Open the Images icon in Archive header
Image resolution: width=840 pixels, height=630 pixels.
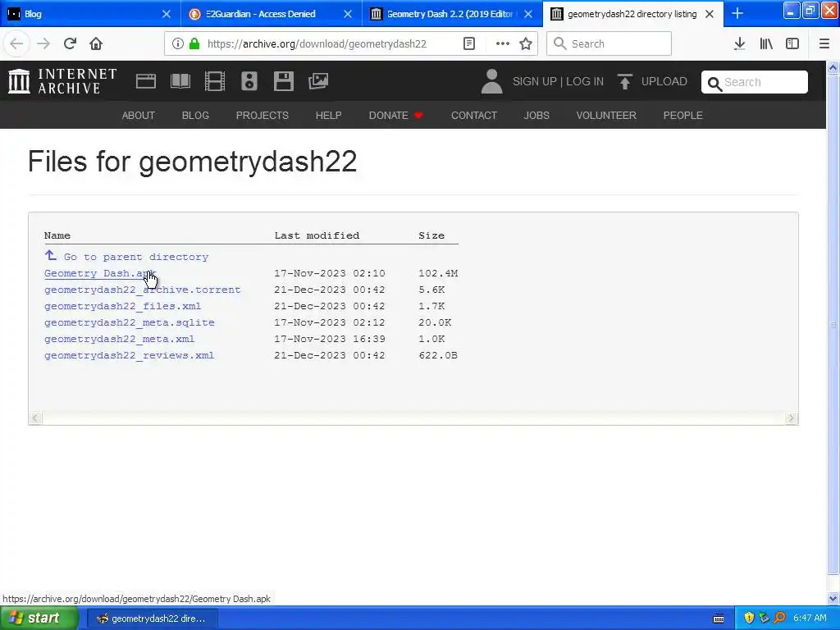[x=318, y=81]
